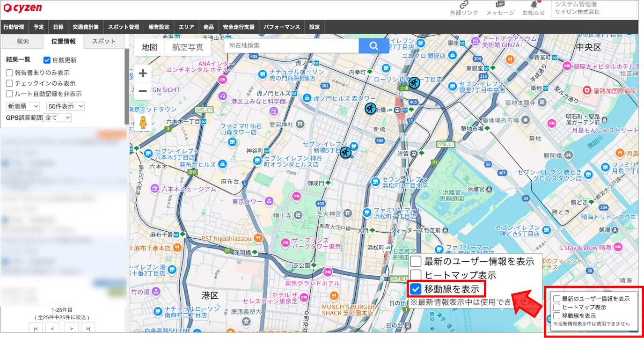Open the 新着順 sort dropdown
This screenshot has width=644, height=338.
(x=23, y=106)
